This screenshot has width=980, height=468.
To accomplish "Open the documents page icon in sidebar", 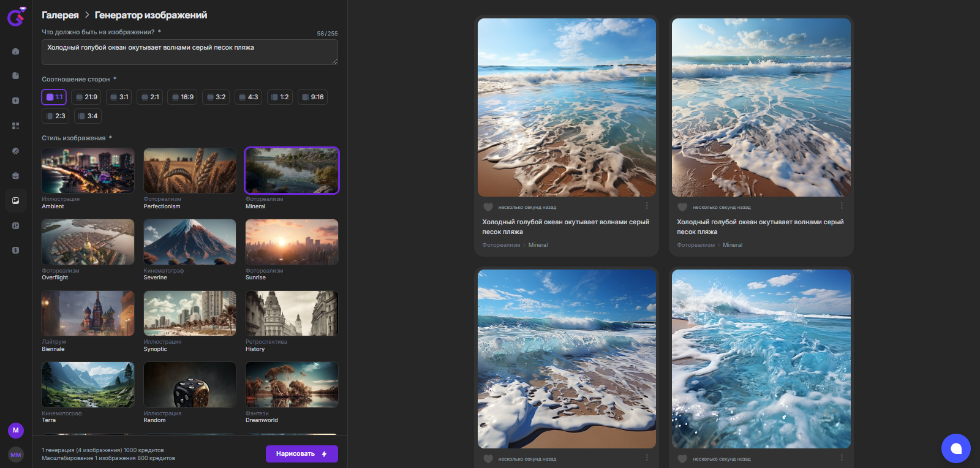I will point(16,76).
